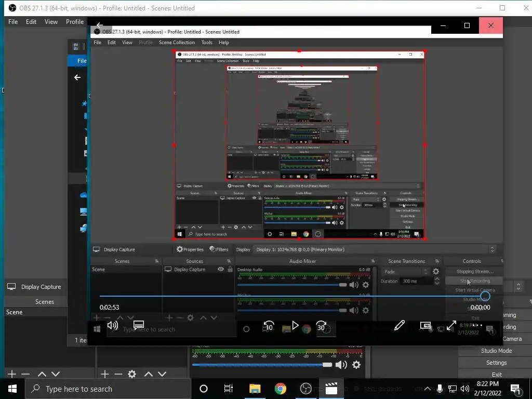Move the scene down with the down arrow

coord(56,374)
